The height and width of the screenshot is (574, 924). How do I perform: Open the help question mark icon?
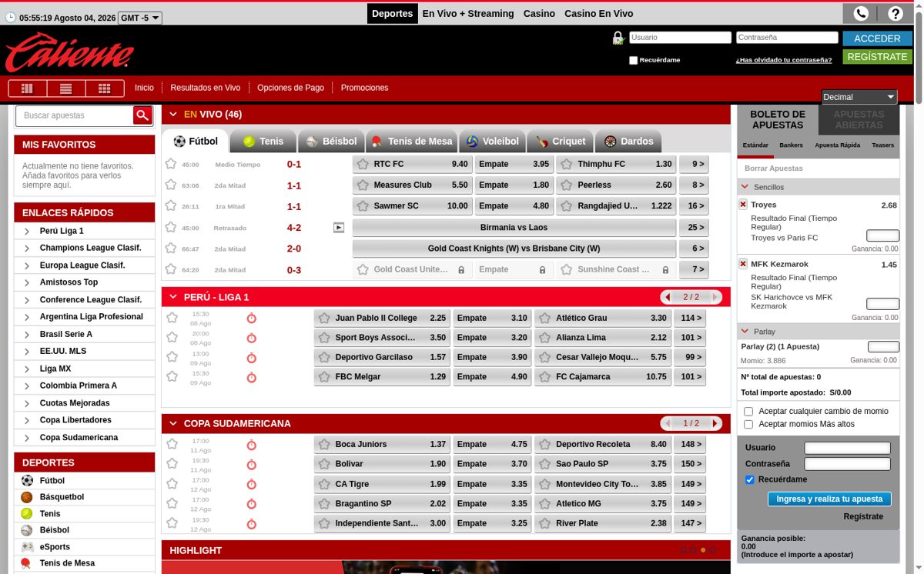(896, 13)
